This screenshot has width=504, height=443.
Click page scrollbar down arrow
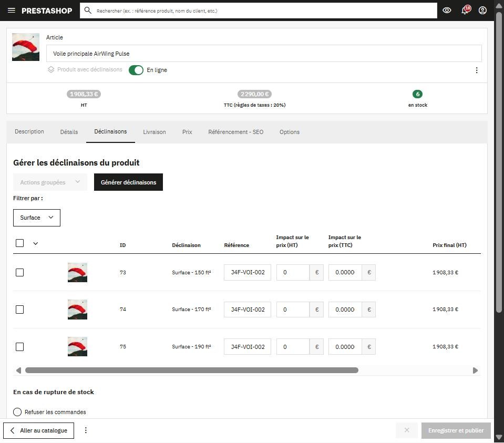tap(499, 437)
